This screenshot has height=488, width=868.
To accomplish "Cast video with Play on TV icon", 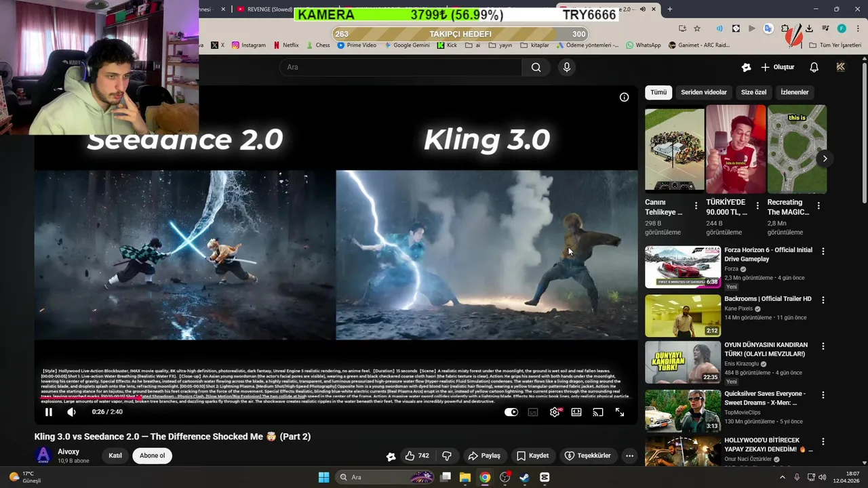I will (x=598, y=412).
